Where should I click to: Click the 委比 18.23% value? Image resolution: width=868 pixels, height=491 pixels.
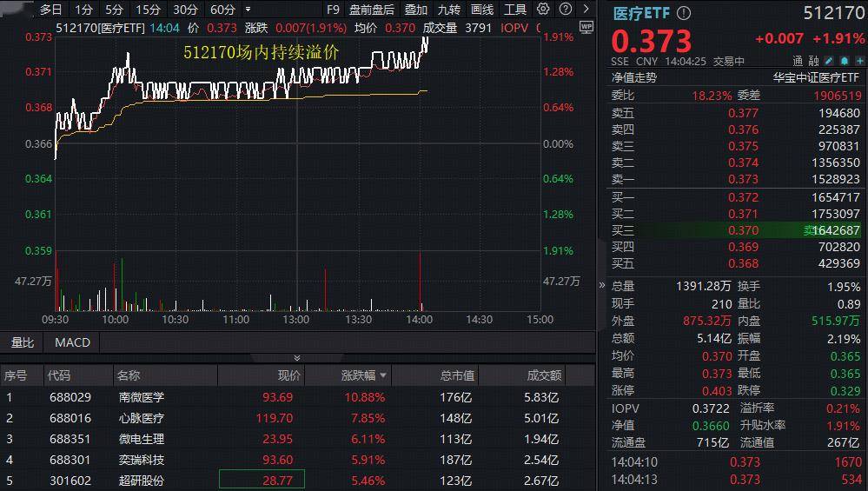coord(712,96)
